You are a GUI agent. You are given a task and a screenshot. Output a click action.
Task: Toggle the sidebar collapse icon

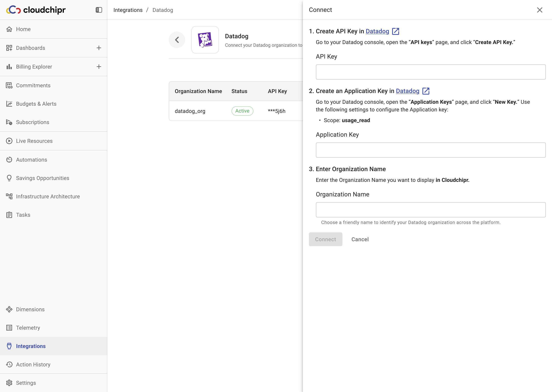[x=99, y=10]
